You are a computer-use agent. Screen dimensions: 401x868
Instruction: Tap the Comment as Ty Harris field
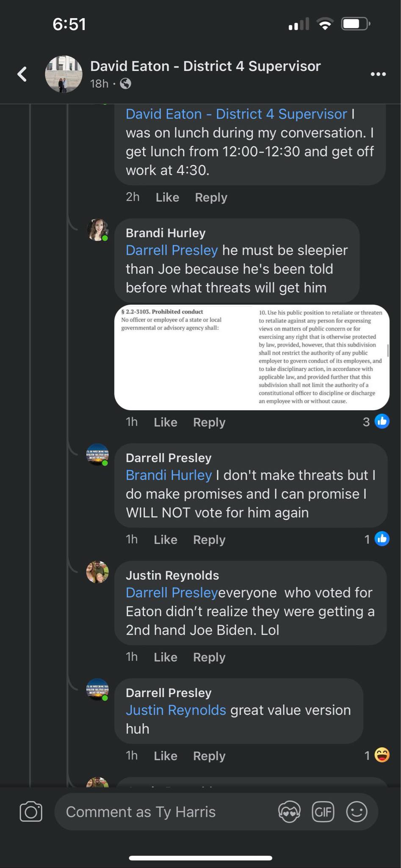(165, 812)
